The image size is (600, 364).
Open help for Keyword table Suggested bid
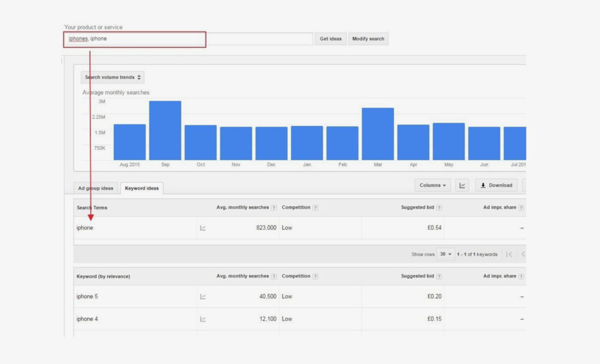tap(439, 276)
